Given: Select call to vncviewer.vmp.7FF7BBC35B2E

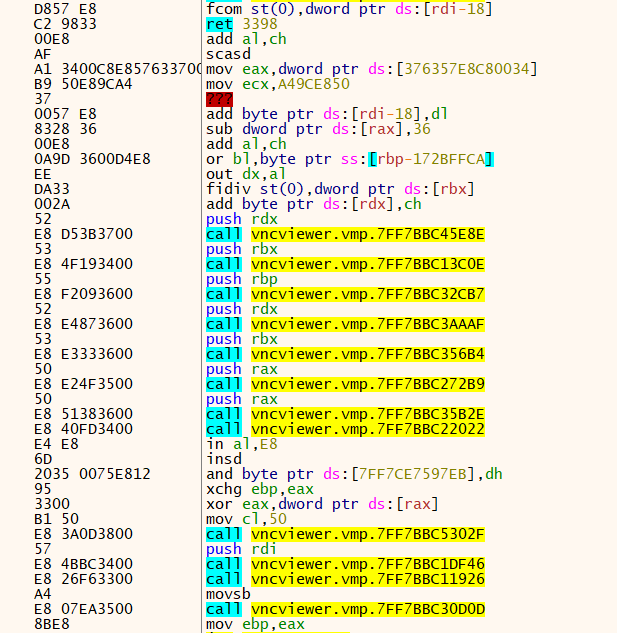Looking at the screenshot, I should 345,414.
